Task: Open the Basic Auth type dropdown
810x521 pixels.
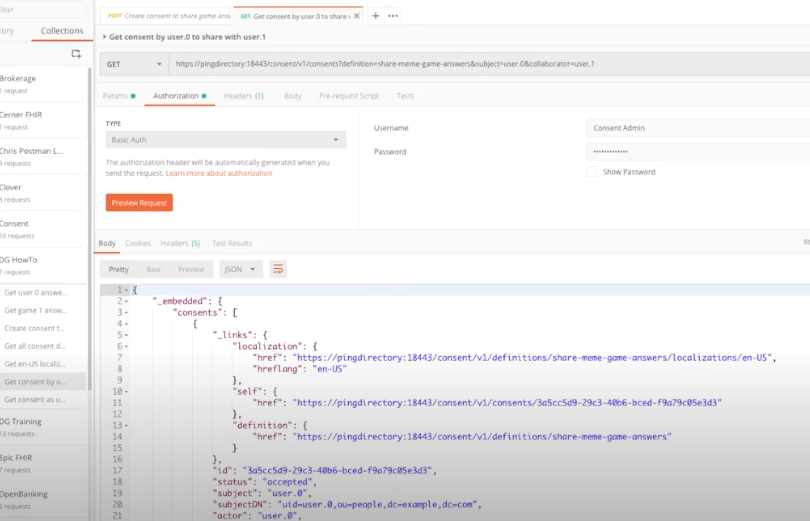Action: 225,140
